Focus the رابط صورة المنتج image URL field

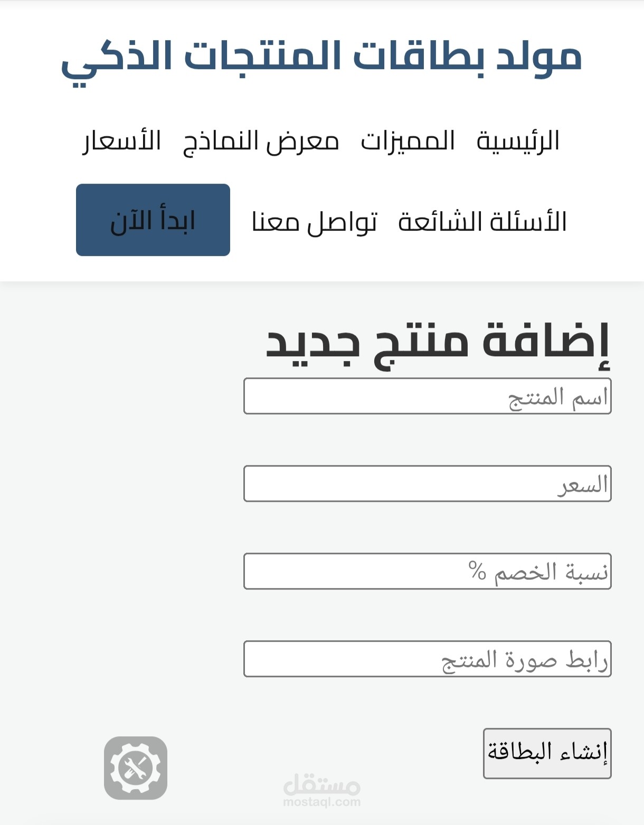(x=428, y=659)
